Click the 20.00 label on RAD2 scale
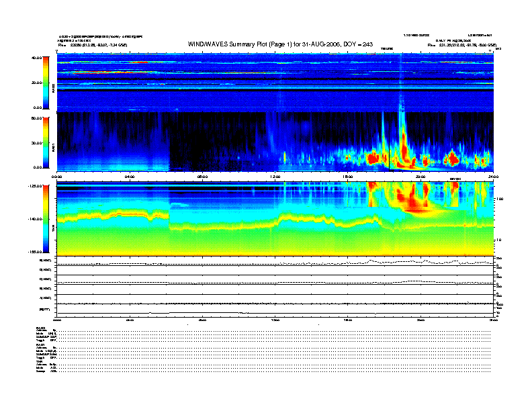Viewport: 532px width, 411px height. (x=37, y=83)
